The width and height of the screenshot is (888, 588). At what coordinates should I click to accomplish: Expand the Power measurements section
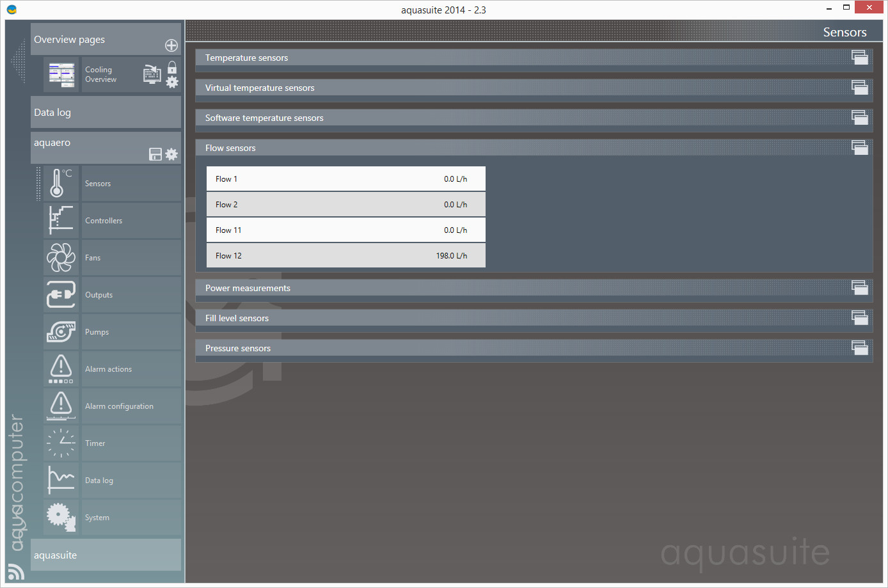click(534, 288)
